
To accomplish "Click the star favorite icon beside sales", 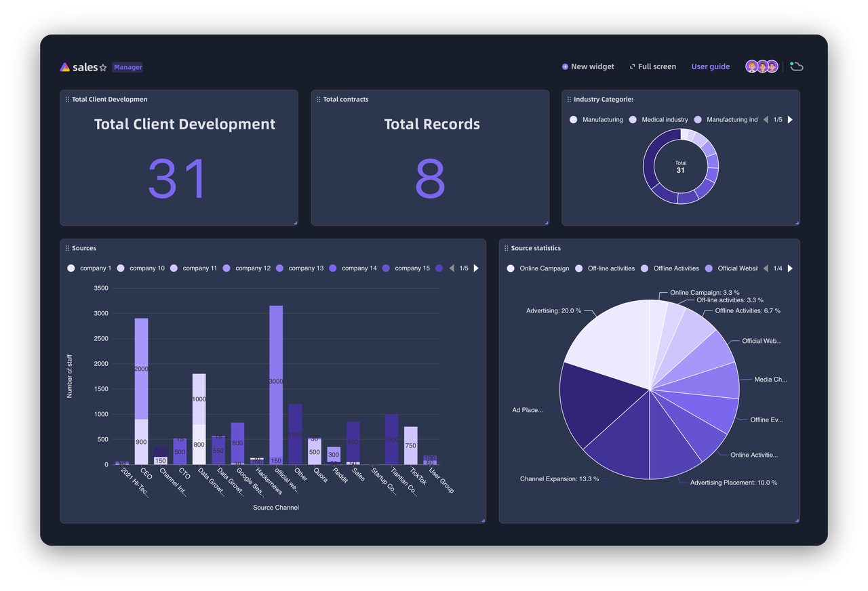I will coord(103,68).
